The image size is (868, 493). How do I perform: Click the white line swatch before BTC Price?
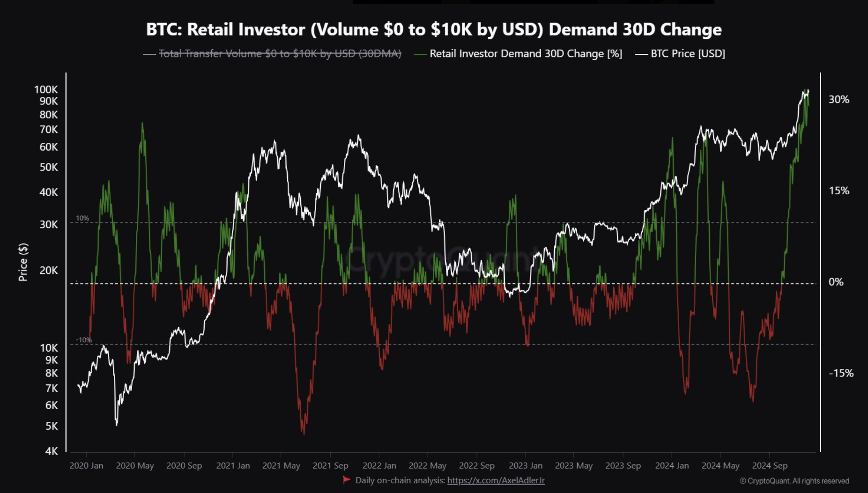click(x=641, y=54)
